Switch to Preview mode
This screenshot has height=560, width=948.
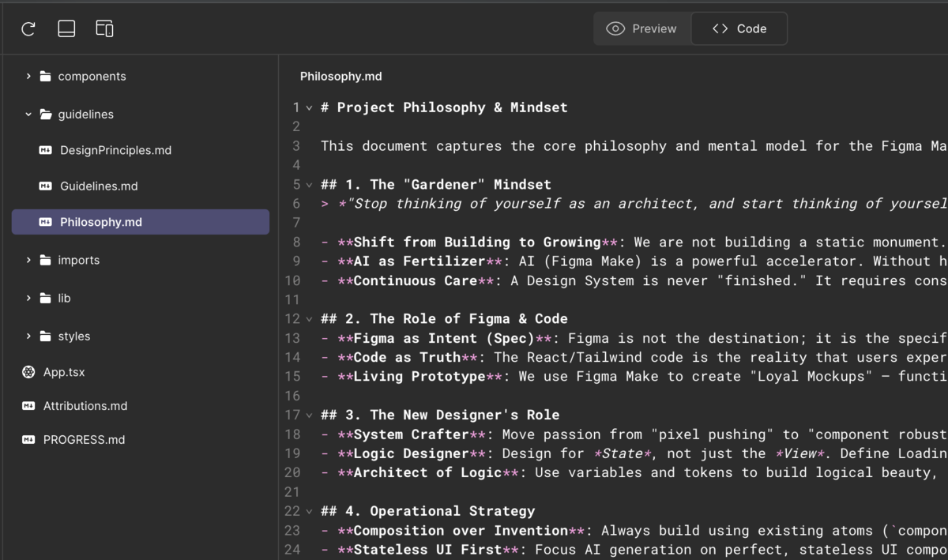(x=642, y=29)
